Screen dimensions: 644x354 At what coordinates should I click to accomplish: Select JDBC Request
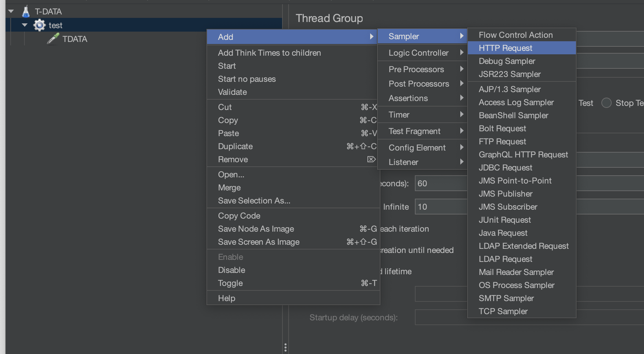[522, 167]
